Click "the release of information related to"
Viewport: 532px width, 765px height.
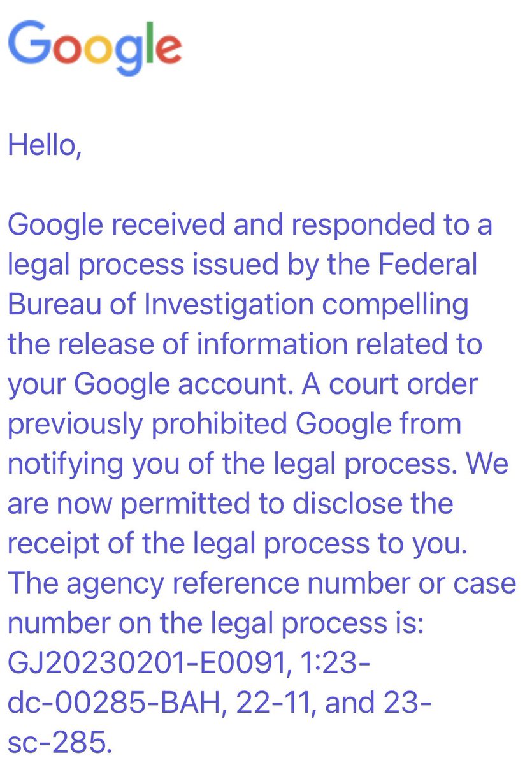pyautogui.click(x=245, y=344)
